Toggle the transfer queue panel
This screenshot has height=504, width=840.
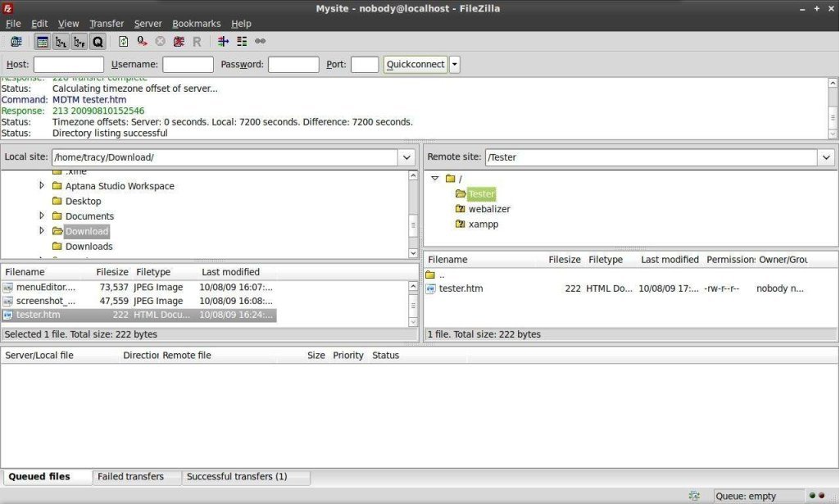[98, 41]
